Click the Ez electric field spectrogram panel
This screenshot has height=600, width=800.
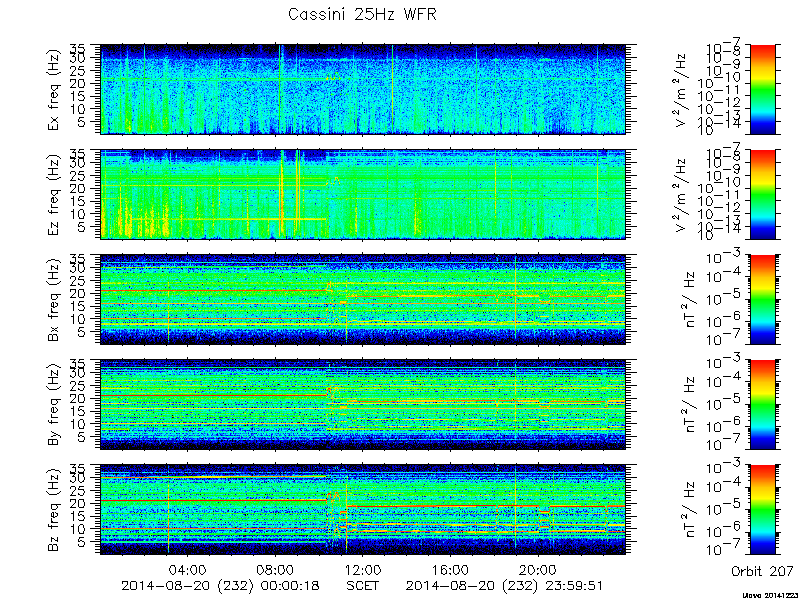pyautogui.click(x=363, y=194)
